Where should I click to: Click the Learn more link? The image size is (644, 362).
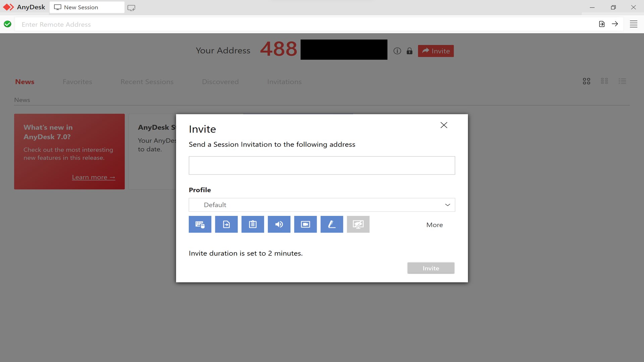94,177
